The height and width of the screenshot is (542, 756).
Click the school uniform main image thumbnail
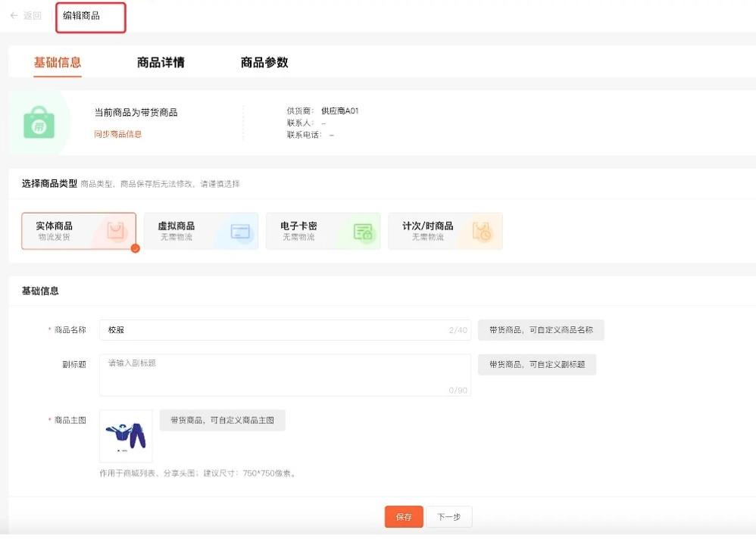coord(126,436)
